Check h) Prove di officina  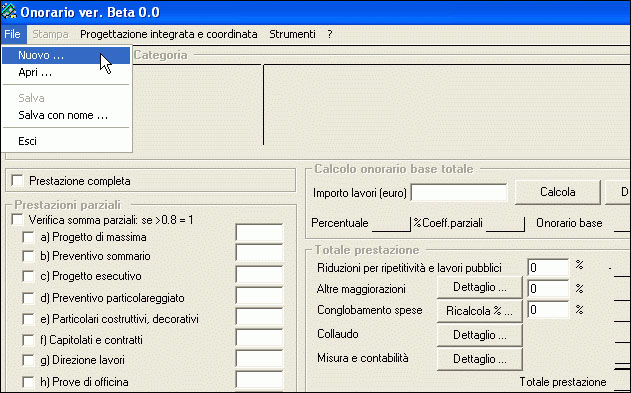tap(28, 381)
